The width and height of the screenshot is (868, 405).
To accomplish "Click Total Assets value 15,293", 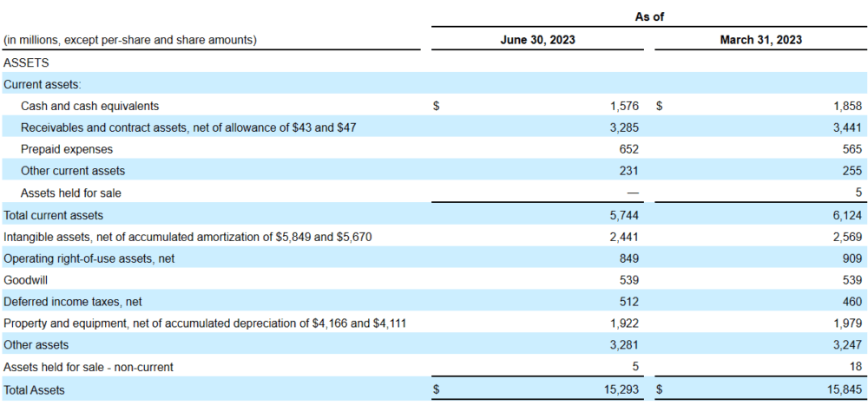I will pos(622,389).
